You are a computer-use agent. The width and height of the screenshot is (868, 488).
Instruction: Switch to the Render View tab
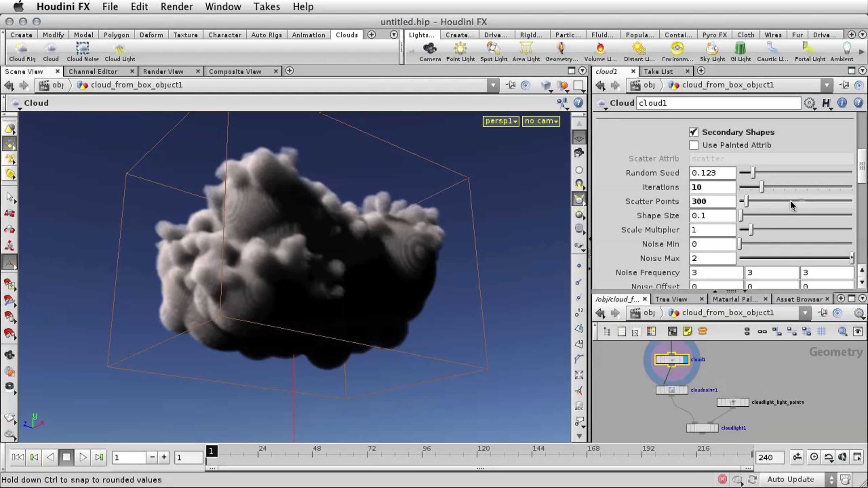click(x=163, y=72)
